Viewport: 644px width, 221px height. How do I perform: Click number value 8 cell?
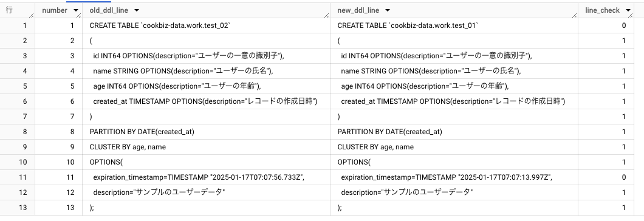click(x=59, y=132)
